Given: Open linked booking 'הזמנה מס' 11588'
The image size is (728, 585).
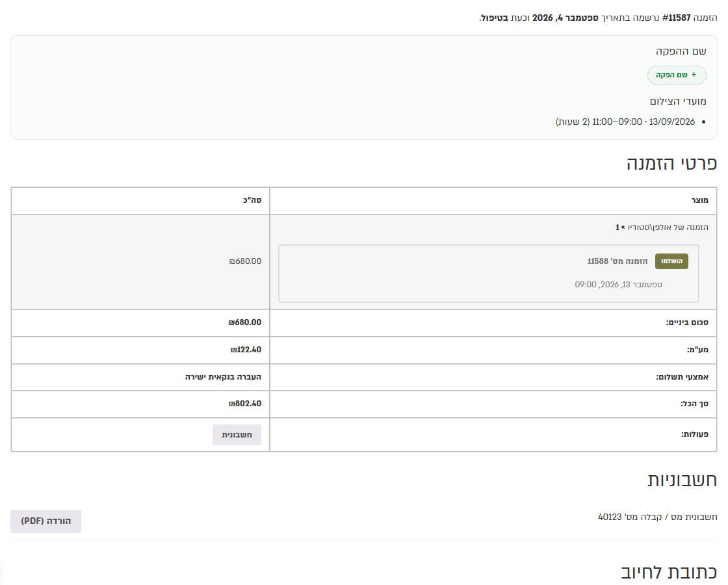Looking at the screenshot, I should [x=617, y=261].
